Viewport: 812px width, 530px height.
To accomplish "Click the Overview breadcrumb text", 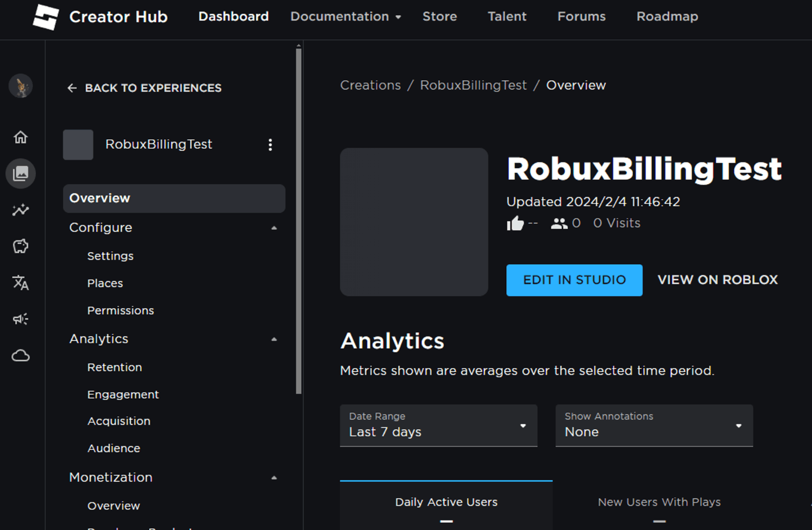I will [576, 85].
